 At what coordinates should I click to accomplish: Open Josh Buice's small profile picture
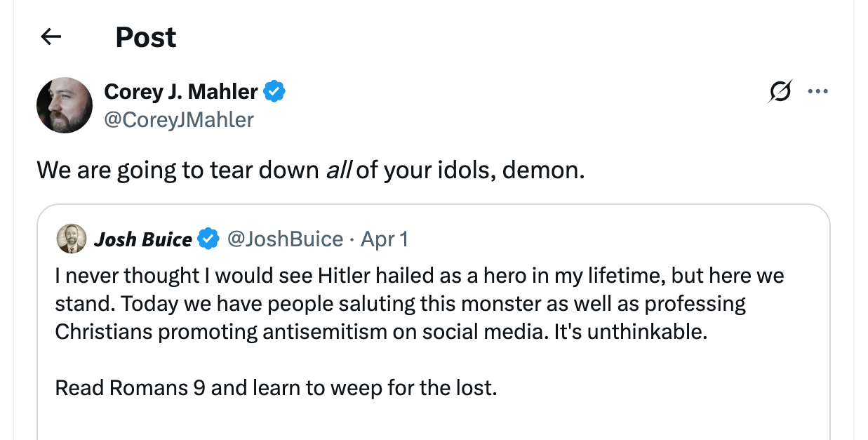(71, 239)
